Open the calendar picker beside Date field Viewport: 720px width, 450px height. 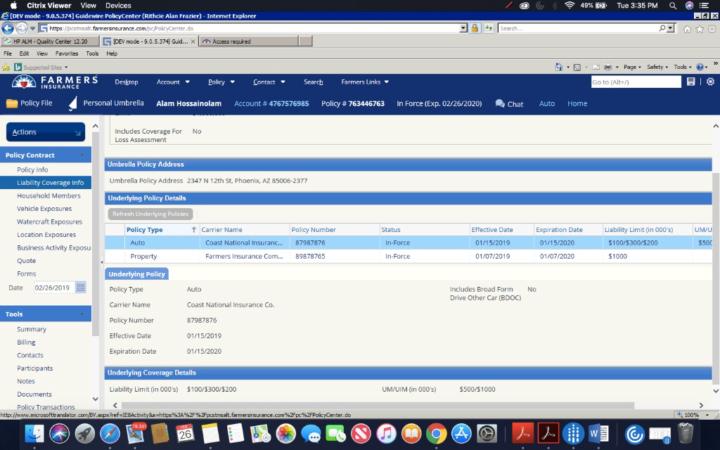click(x=81, y=287)
